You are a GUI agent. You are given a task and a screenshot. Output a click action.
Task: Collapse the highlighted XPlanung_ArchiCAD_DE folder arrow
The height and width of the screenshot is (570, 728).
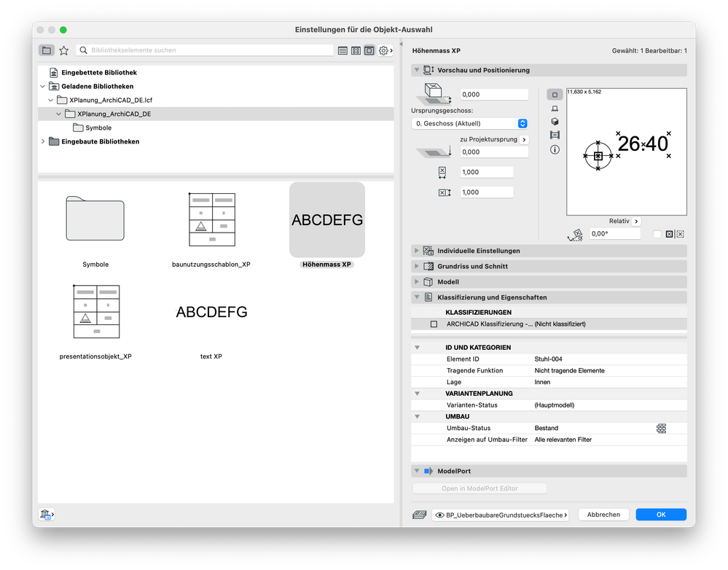tap(58, 114)
